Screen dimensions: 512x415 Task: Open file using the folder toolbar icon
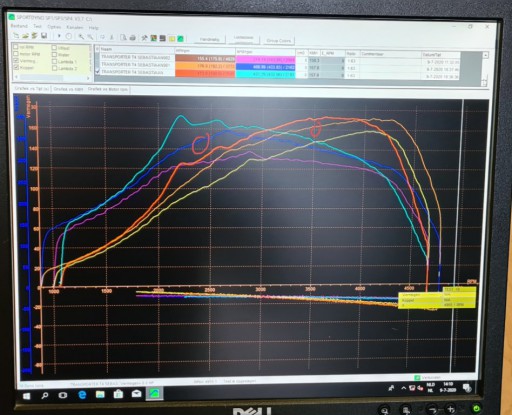[25, 36]
